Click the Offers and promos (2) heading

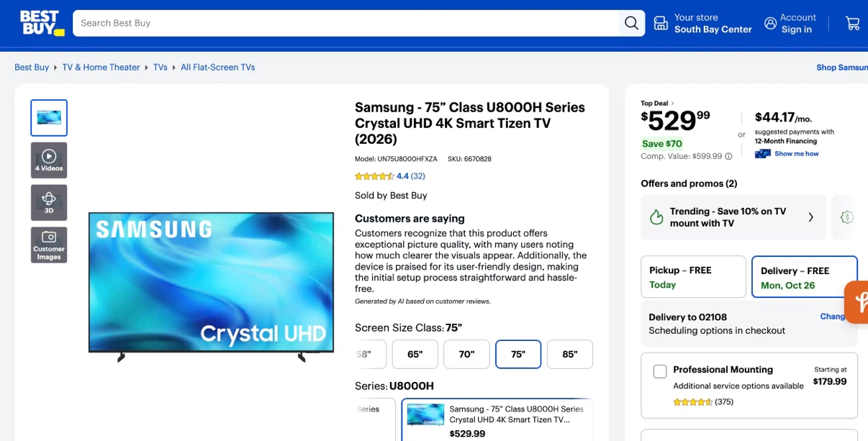[x=689, y=183]
